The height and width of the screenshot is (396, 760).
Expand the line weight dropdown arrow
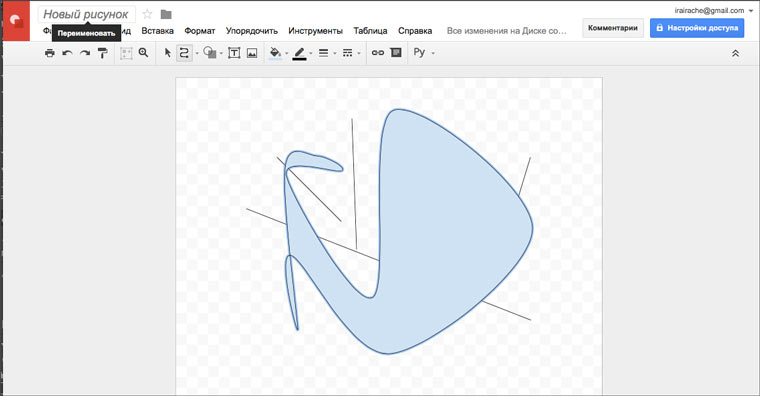click(334, 53)
